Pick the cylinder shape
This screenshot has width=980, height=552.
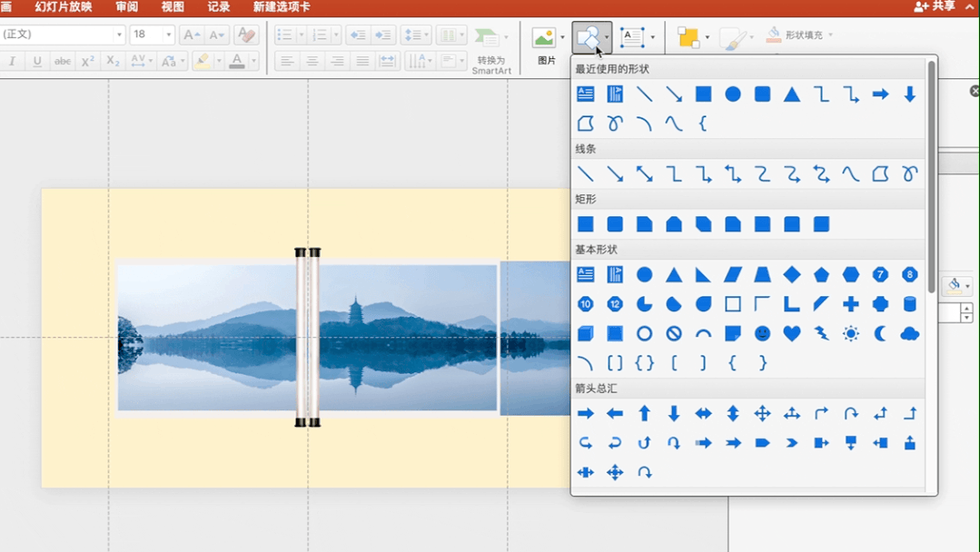(909, 304)
